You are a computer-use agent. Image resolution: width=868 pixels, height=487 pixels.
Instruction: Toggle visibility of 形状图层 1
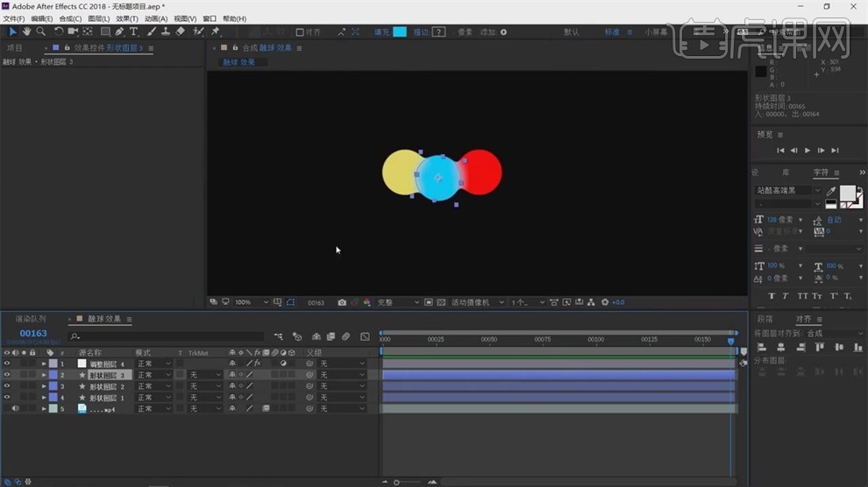7,398
